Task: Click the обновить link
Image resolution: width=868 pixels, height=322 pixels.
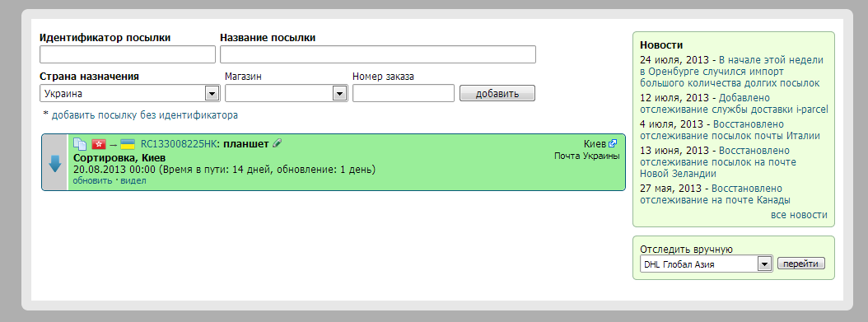Action: tap(92, 181)
